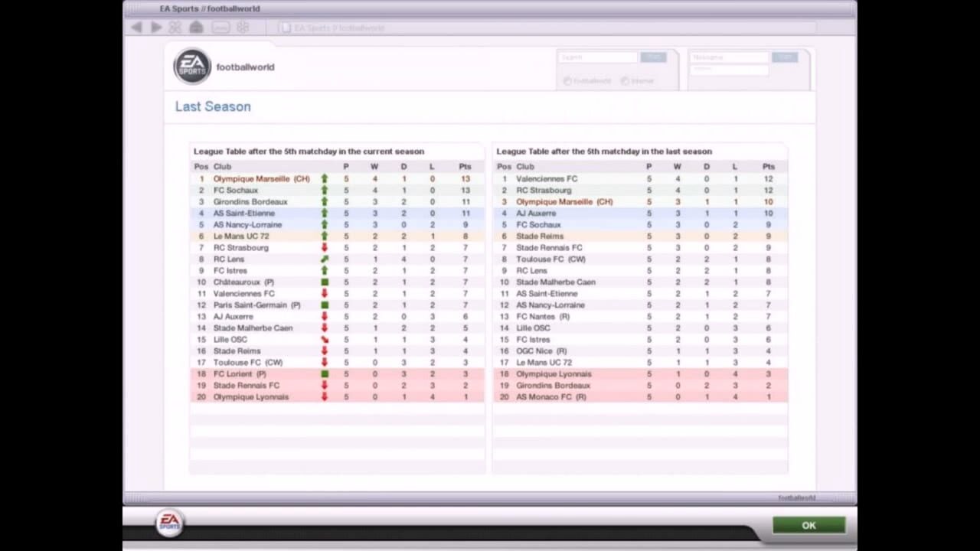
Task: Click the green square beside Châteauroux
Action: pyautogui.click(x=324, y=282)
